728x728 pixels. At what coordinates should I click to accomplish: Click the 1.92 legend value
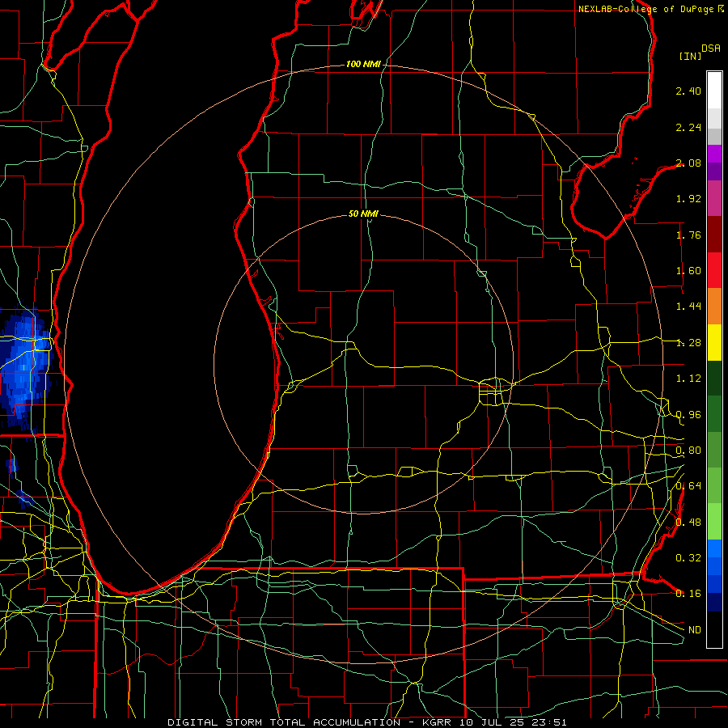point(688,199)
